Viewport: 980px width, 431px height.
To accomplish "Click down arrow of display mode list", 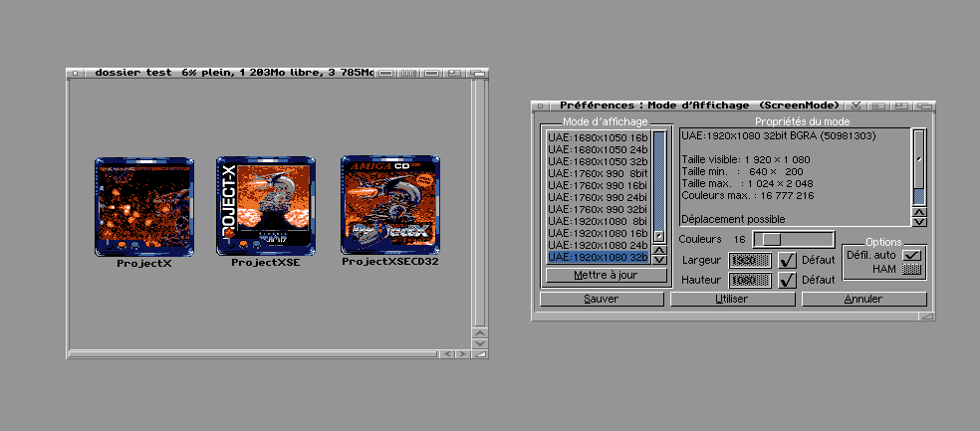I will (658, 259).
